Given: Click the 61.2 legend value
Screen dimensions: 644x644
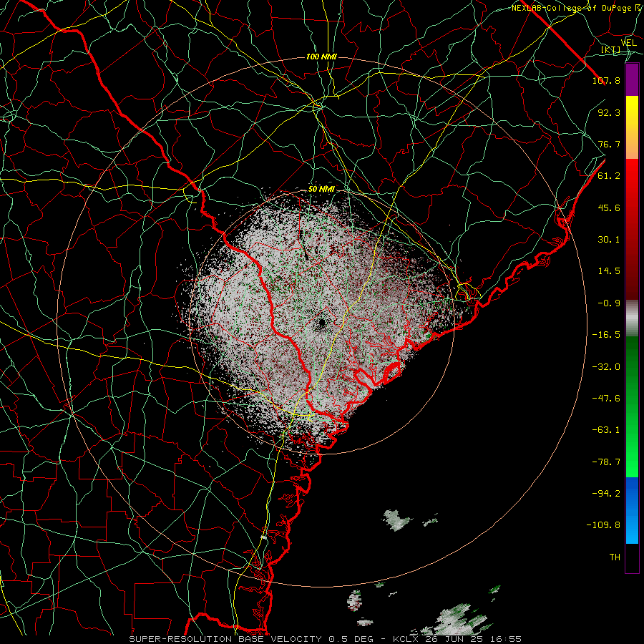Looking at the screenshot, I should (x=609, y=176).
